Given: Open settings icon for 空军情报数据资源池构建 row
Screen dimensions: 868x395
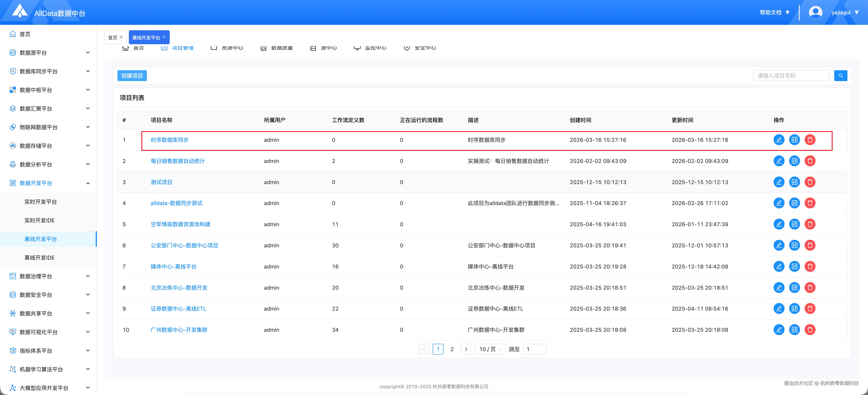Looking at the screenshot, I should click(x=794, y=224).
